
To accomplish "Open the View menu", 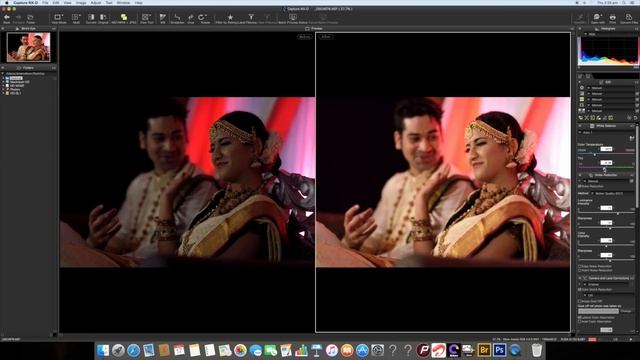I will coord(67,3).
